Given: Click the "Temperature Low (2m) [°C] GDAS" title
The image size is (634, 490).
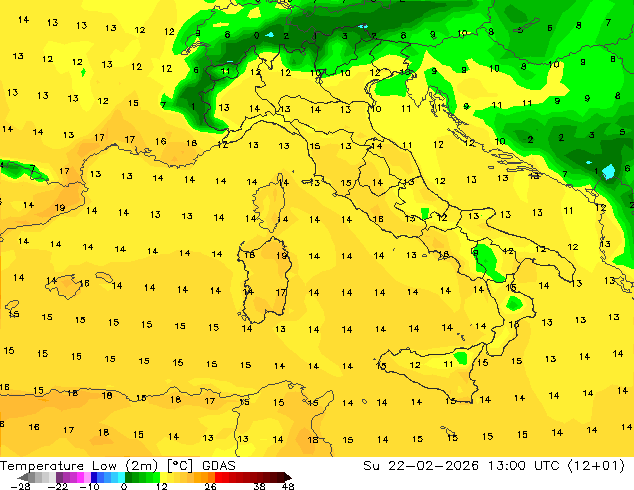Looking at the screenshot, I should pos(118,465).
